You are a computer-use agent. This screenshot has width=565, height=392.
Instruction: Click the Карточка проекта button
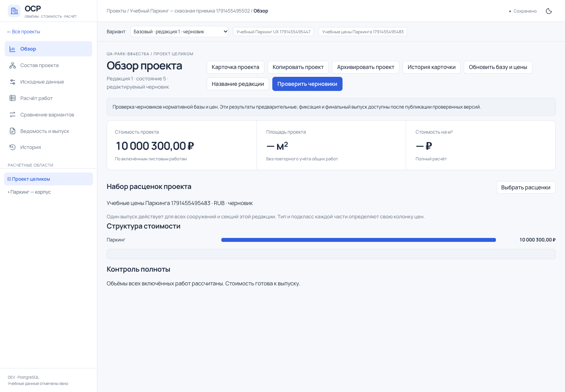[x=235, y=67]
